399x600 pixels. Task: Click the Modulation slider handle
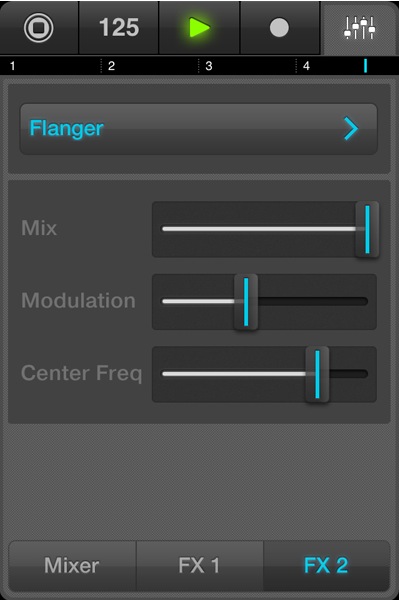pos(246,302)
